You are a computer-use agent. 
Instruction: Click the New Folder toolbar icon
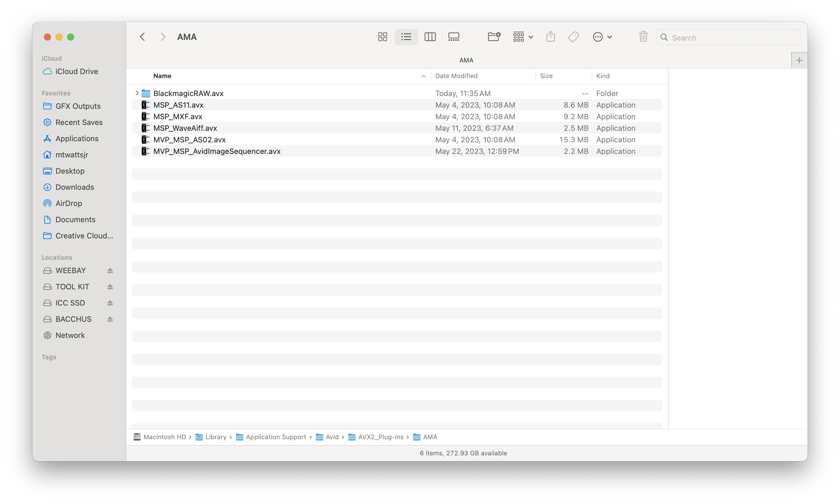point(494,37)
